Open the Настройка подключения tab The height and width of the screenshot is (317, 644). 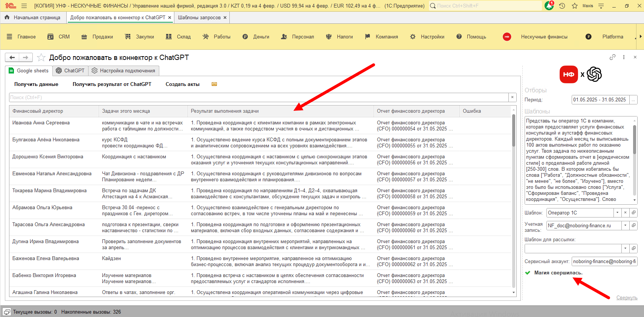point(124,70)
